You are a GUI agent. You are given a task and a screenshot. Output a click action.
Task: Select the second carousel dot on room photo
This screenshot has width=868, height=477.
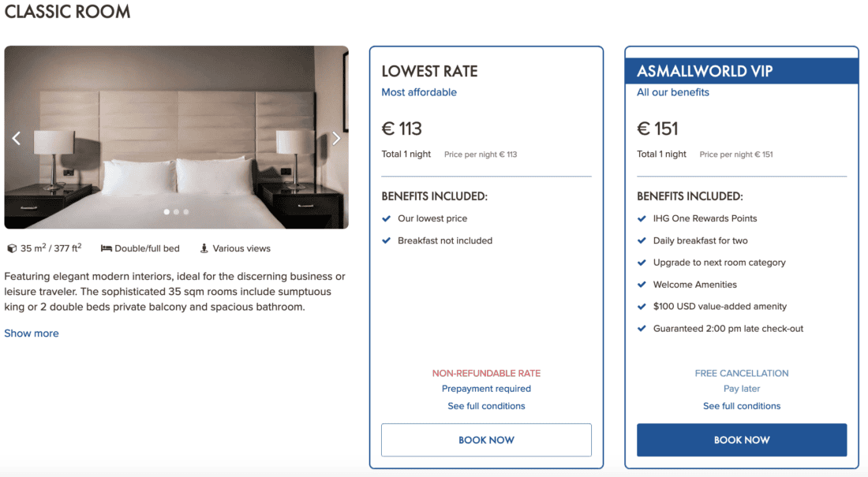click(x=176, y=211)
